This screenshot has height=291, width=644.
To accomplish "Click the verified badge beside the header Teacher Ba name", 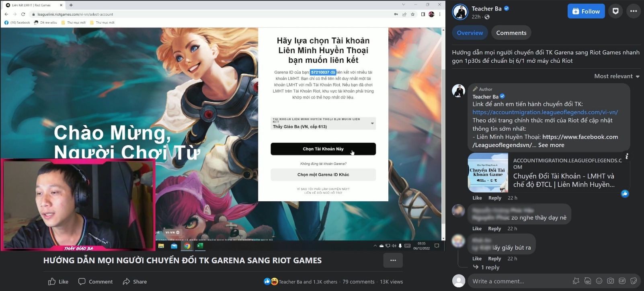I will 507,8.
